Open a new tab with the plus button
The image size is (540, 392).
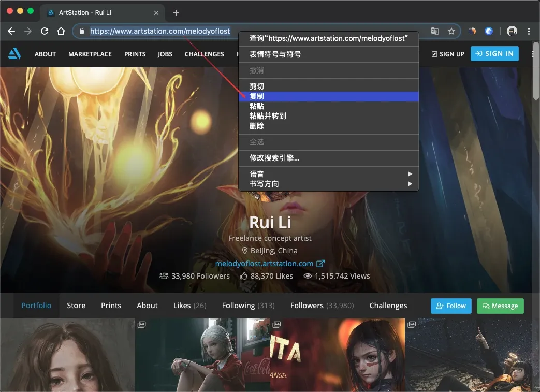click(176, 13)
